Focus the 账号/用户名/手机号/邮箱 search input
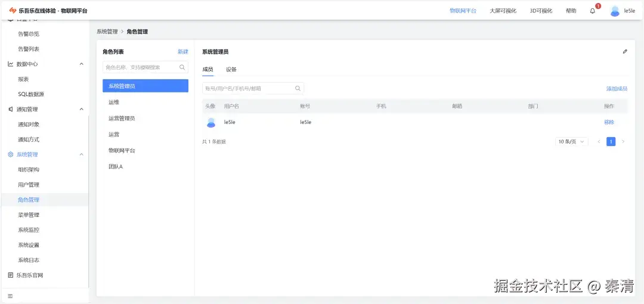The image size is (644, 304). click(x=253, y=88)
